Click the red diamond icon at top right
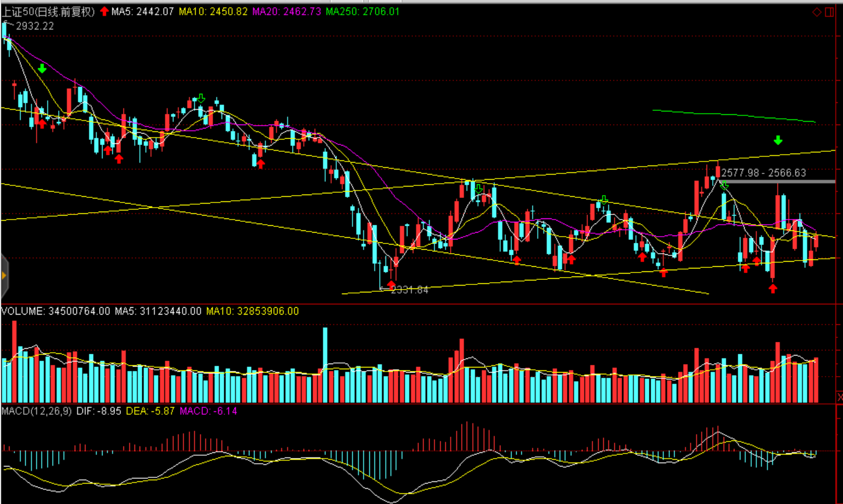Viewport: 843px width, 504px height. pyautogui.click(x=817, y=12)
